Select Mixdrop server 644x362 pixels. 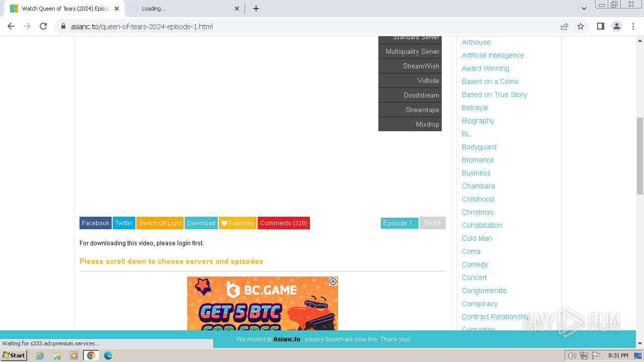pyautogui.click(x=410, y=124)
